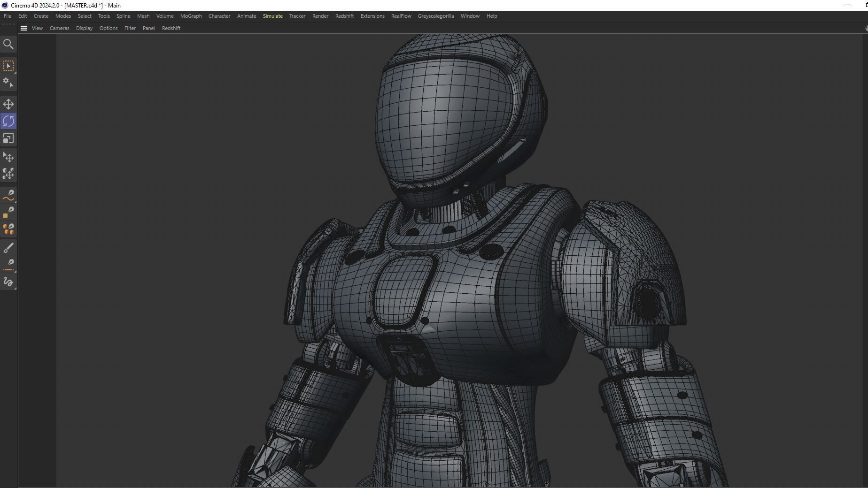The width and height of the screenshot is (868, 488).
Task: Minimize the Cinema 4D window
Action: click(x=847, y=5)
